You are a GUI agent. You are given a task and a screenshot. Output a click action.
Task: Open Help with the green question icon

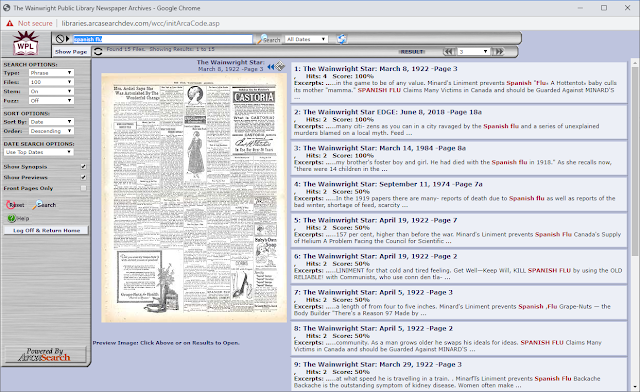(x=18, y=218)
